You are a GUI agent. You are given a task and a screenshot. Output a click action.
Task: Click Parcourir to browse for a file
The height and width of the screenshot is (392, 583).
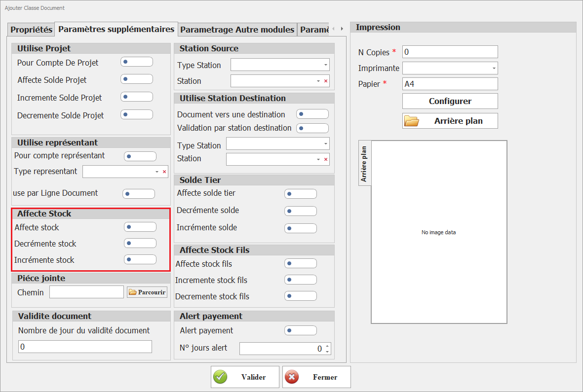(147, 292)
